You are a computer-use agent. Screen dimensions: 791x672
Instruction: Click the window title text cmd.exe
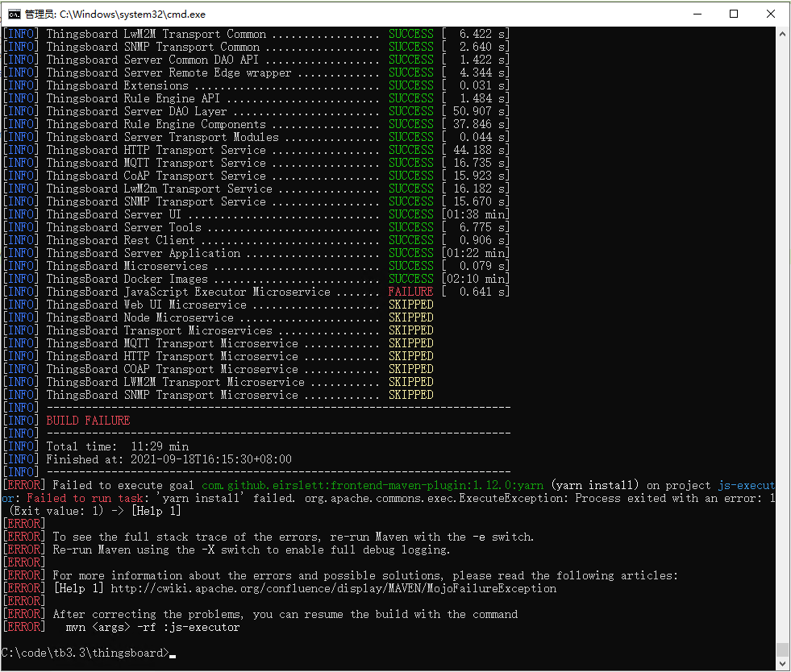115,15
